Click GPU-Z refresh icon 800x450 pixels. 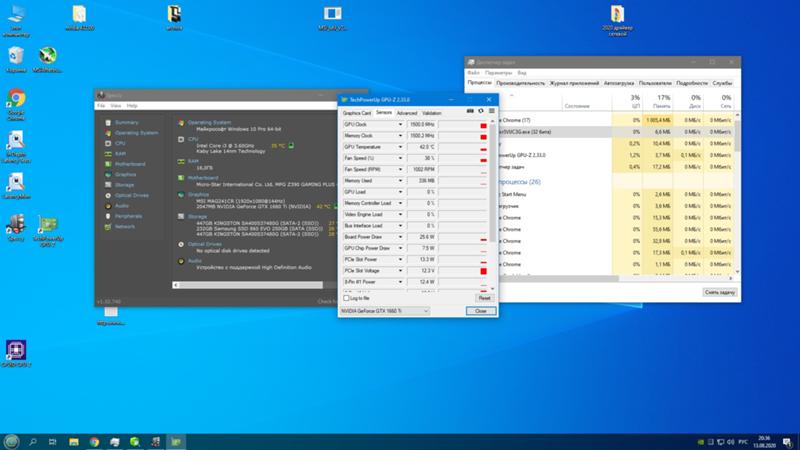pos(481,111)
